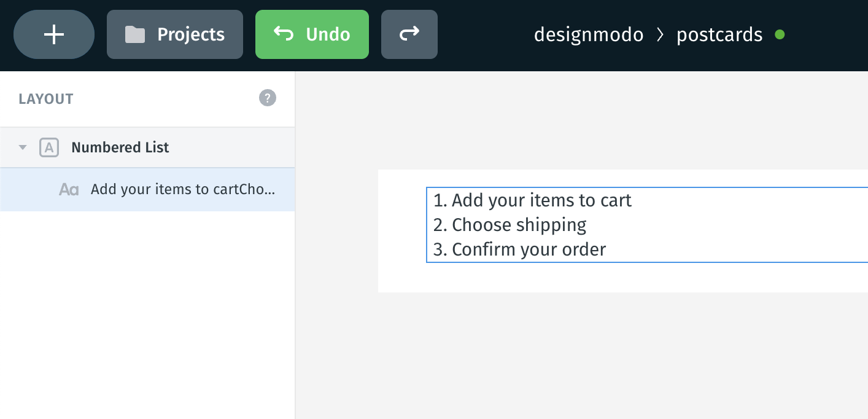This screenshot has height=419, width=868.
Task: Select the Numbered List layout row
Action: pyautogui.click(x=147, y=147)
